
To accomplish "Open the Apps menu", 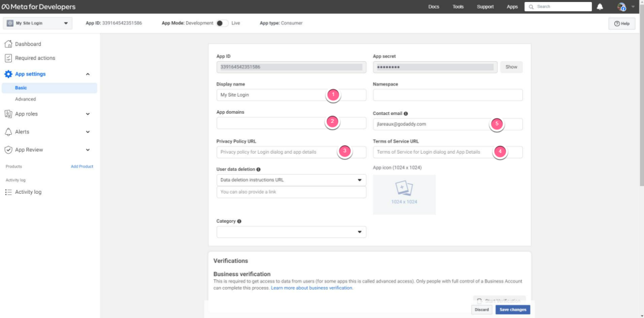I will (x=512, y=7).
